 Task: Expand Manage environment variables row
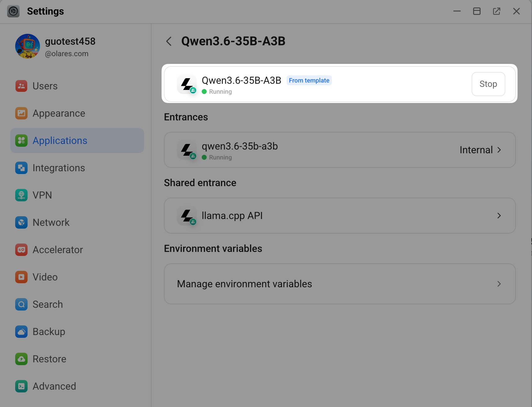pos(340,284)
